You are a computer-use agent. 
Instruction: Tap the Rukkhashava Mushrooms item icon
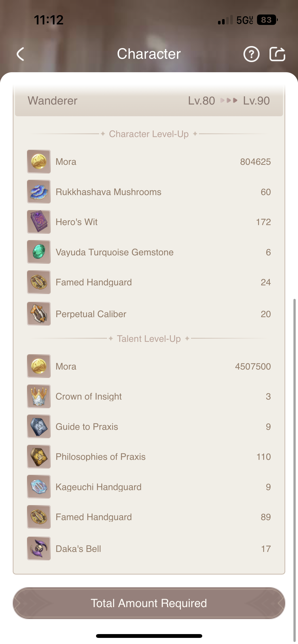39,192
